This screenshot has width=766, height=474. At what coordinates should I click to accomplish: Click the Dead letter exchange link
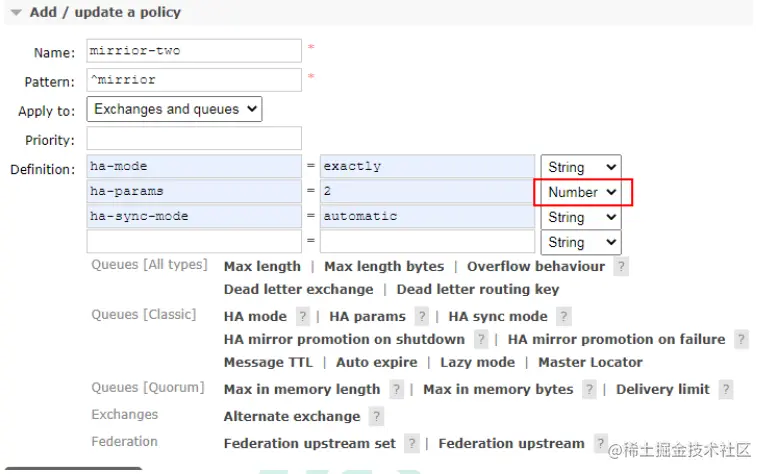(x=298, y=289)
